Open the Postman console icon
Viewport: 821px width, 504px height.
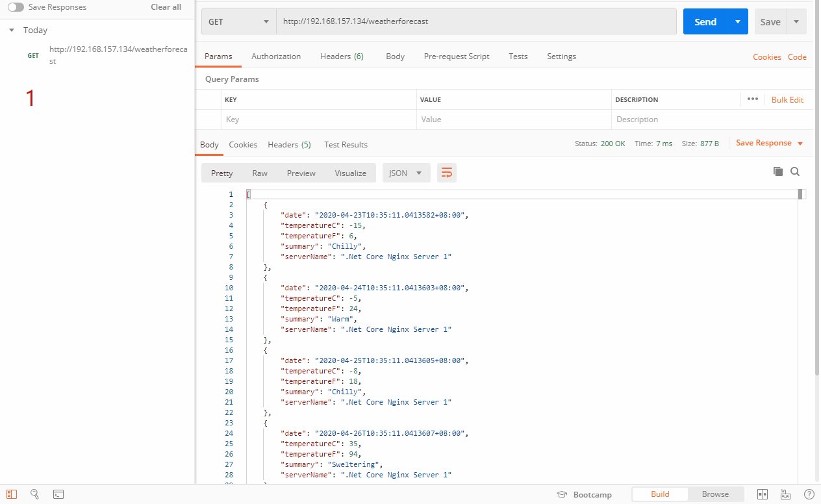coord(58,494)
